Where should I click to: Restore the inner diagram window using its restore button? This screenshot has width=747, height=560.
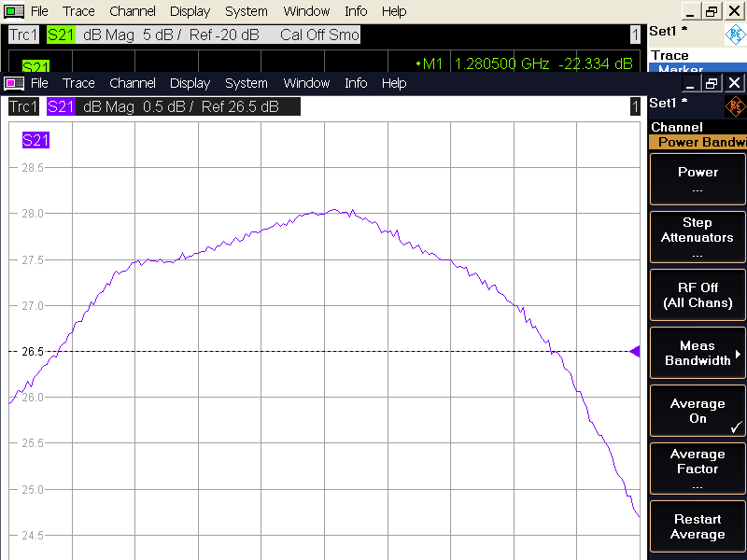[712, 83]
